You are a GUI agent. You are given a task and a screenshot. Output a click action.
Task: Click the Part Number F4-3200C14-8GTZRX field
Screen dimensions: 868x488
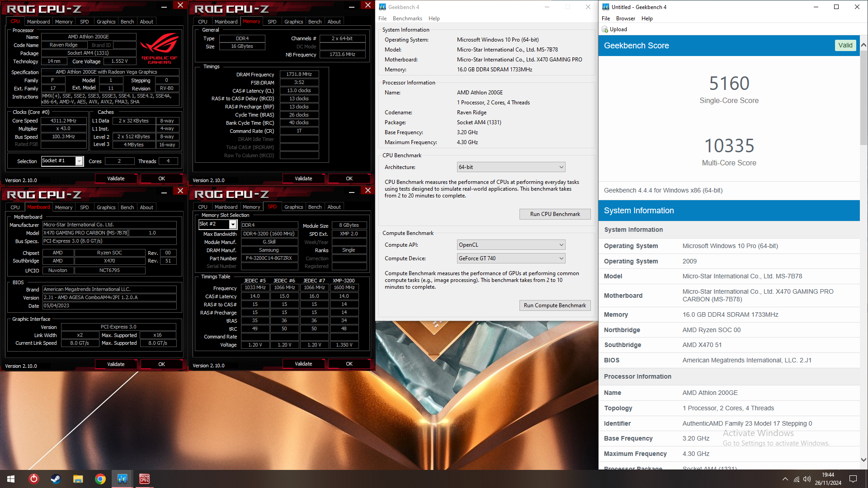269,258
